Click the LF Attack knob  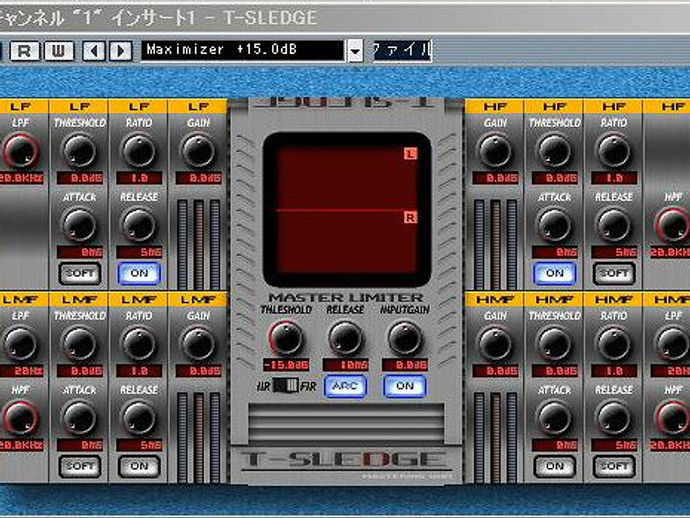tap(80, 225)
